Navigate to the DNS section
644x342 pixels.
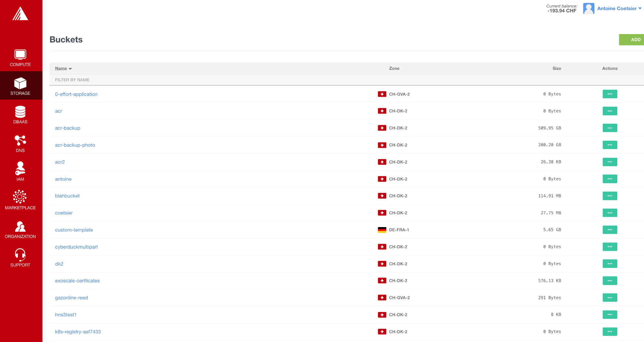(x=20, y=143)
